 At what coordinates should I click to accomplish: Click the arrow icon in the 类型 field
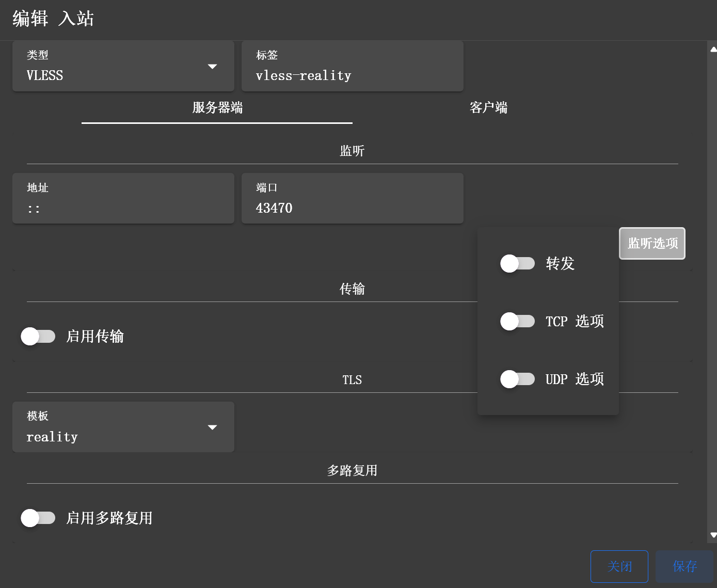(x=212, y=67)
